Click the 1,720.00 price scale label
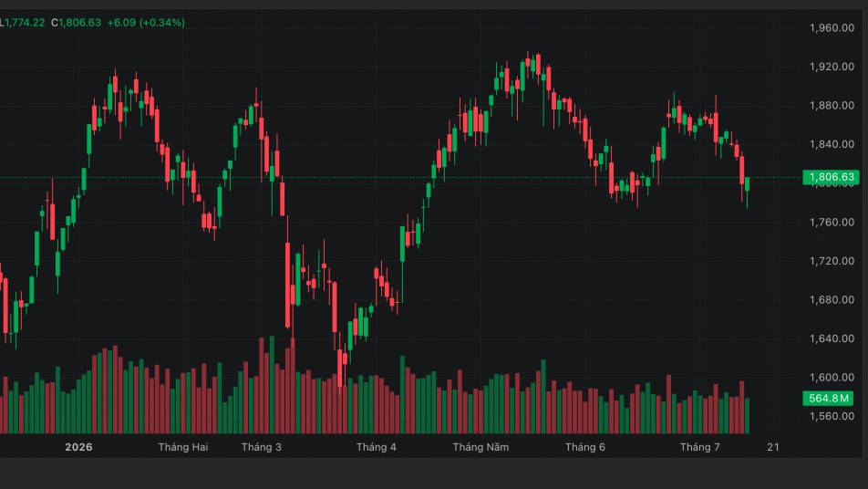The width and height of the screenshot is (868, 489). (x=832, y=261)
